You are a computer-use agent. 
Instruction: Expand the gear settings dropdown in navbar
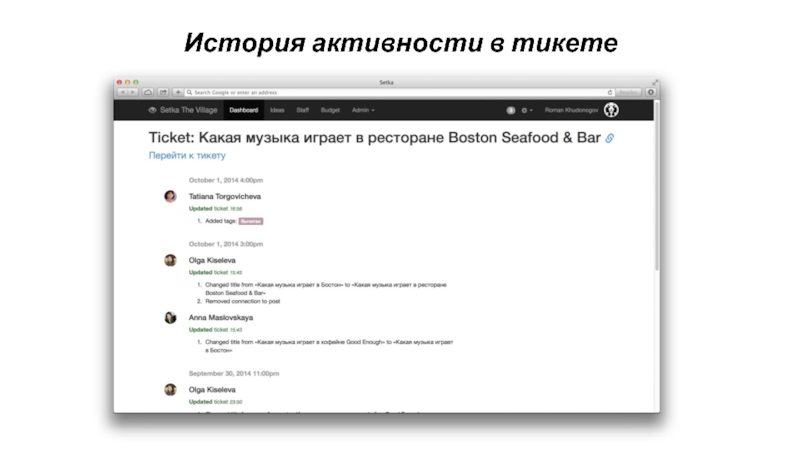[526, 110]
